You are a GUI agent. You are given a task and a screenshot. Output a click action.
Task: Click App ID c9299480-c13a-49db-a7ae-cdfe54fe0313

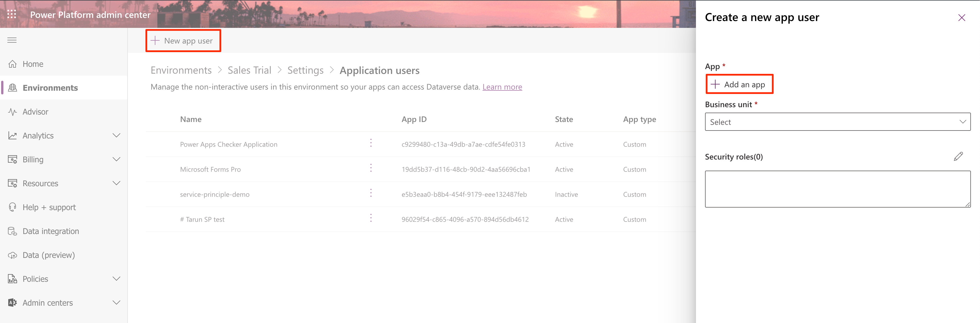(x=463, y=144)
